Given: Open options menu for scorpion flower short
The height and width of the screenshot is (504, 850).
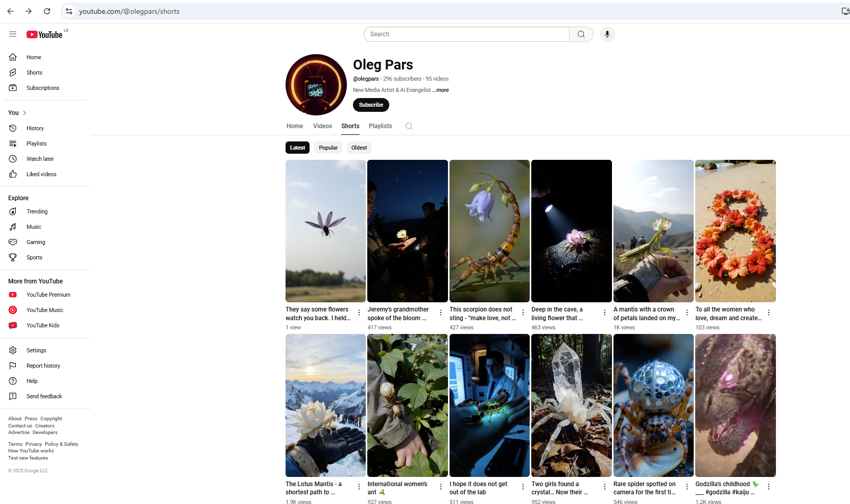Looking at the screenshot, I should [523, 313].
